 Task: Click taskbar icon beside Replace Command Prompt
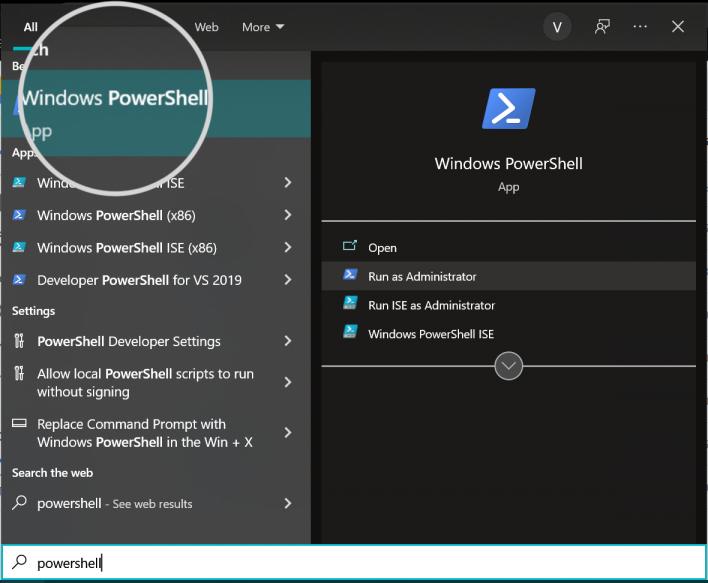(19, 423)
